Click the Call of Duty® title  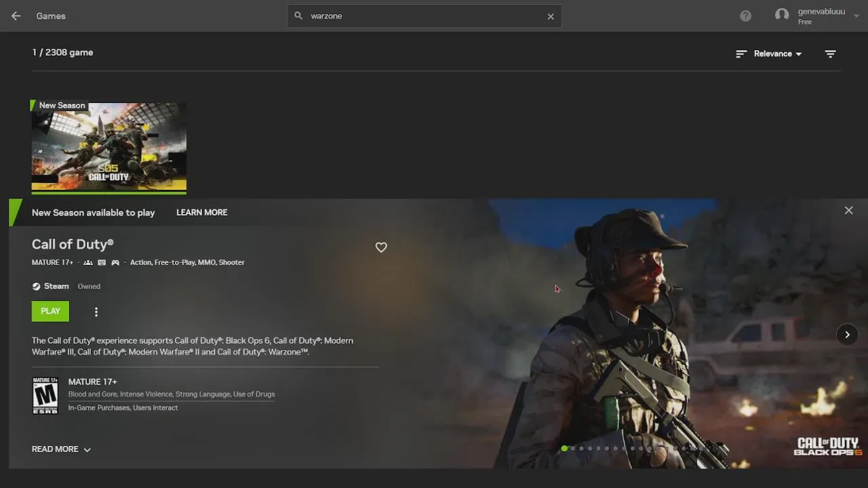[73, 244]
